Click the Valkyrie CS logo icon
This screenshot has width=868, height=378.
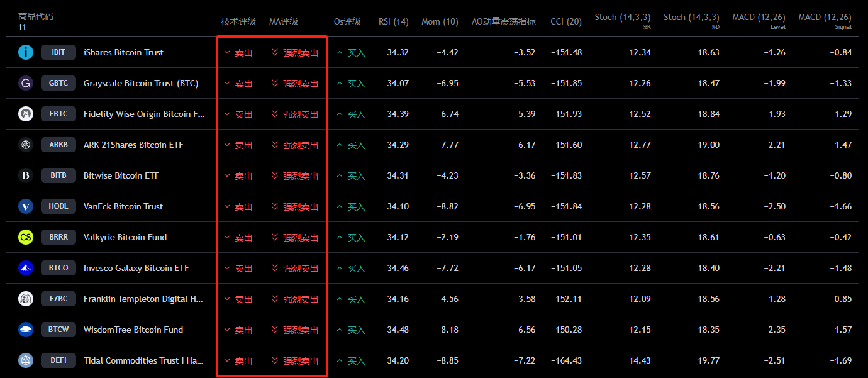26,237
